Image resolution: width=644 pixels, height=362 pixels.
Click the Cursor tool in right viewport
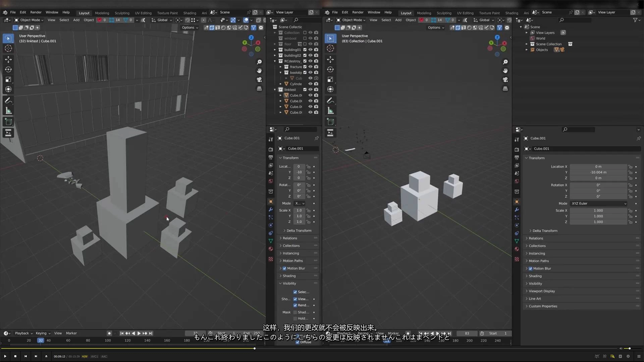coord(330,49)
